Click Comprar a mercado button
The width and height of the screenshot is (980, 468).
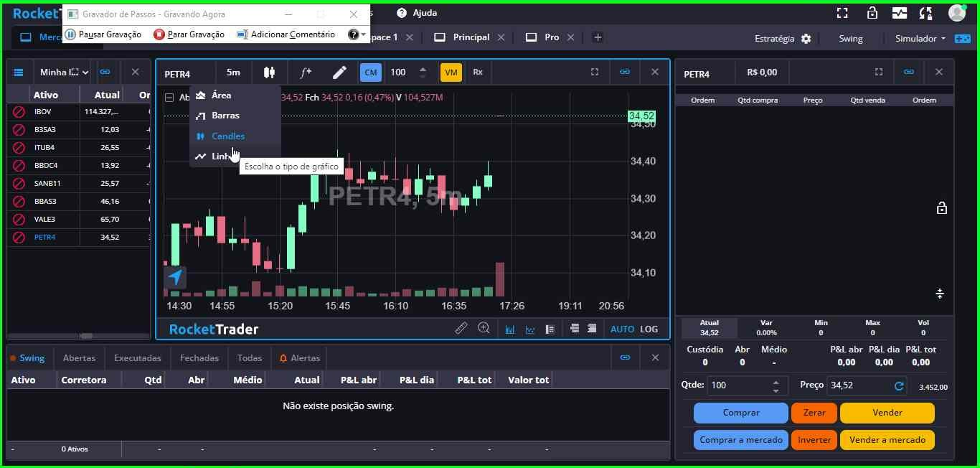[741, 440]
